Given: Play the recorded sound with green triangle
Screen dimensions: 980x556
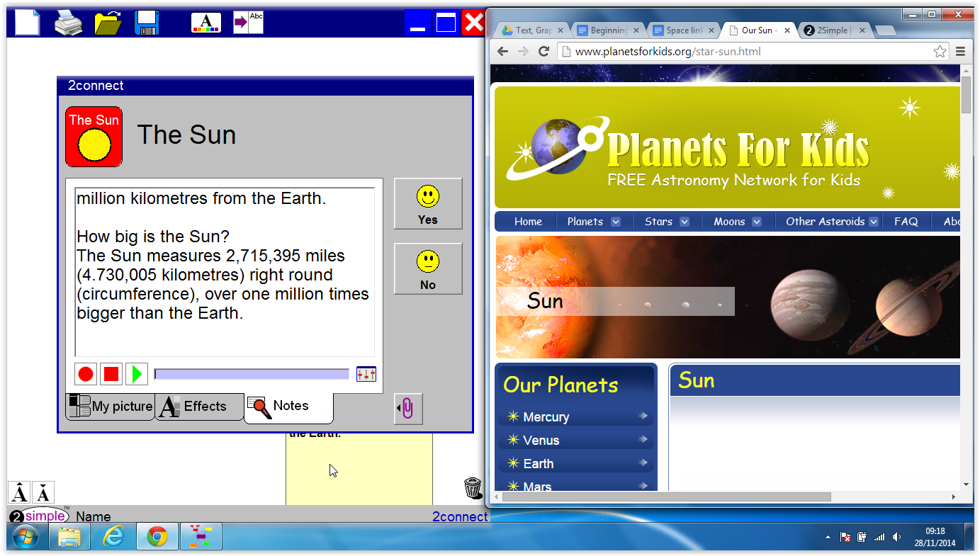Looking at the screenshot, I should click(137, 374).
